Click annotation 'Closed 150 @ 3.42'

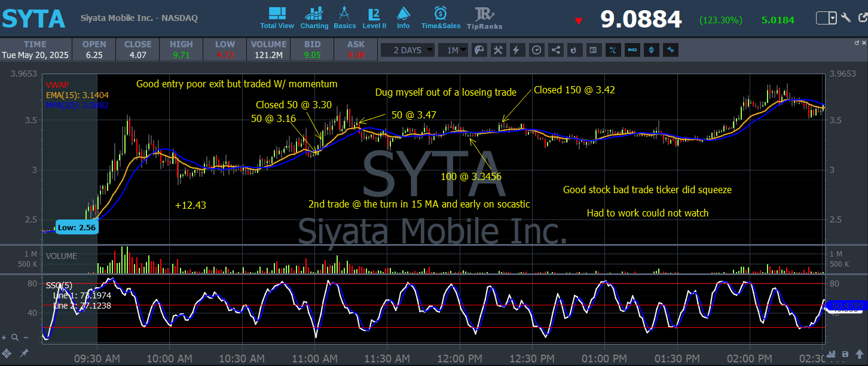pyautogui.click(x=574, y=90)
